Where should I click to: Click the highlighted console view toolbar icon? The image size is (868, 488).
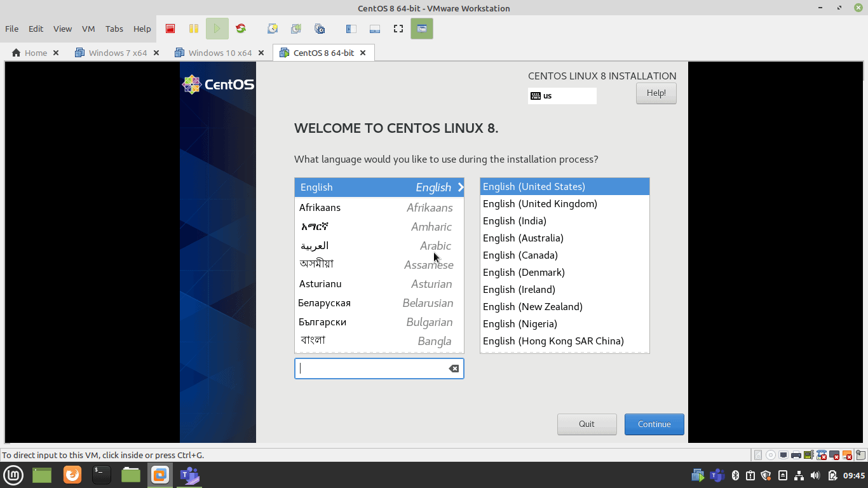pyautogui.click(x=422, y=29)
